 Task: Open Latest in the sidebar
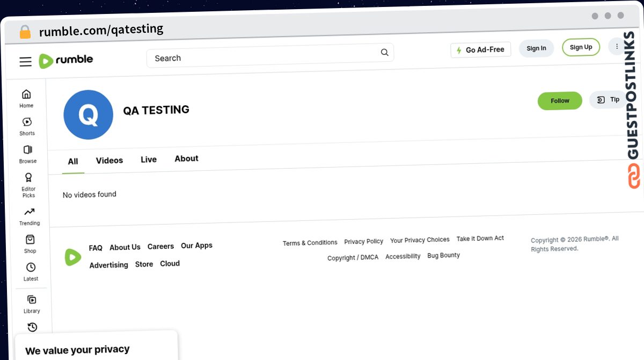click(31, 272)
